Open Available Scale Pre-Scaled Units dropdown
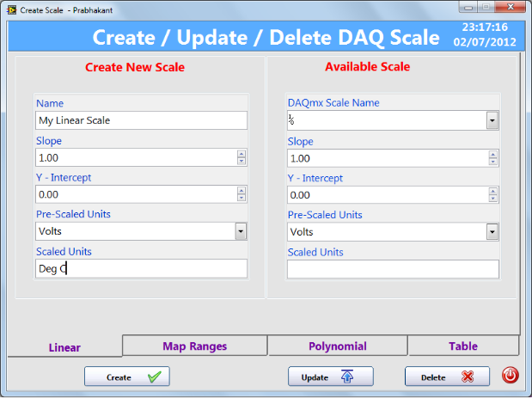 (492, 232)
